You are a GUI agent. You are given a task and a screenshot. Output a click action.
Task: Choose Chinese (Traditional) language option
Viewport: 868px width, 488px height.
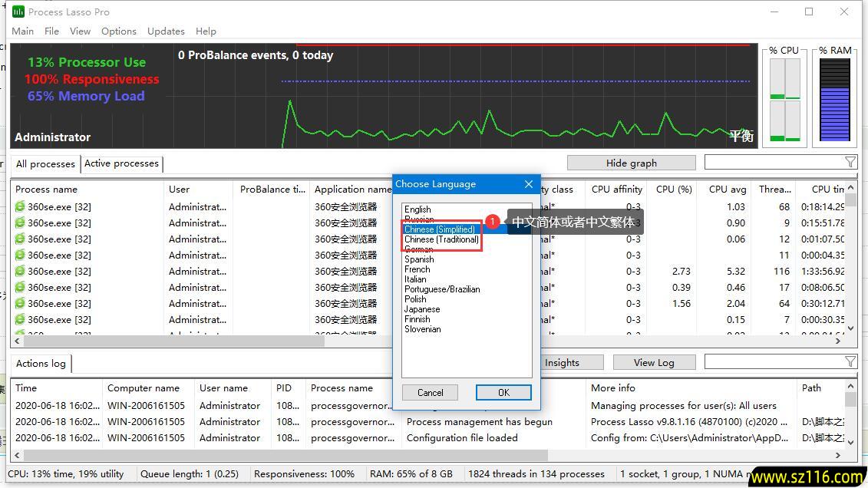(441, 239)
